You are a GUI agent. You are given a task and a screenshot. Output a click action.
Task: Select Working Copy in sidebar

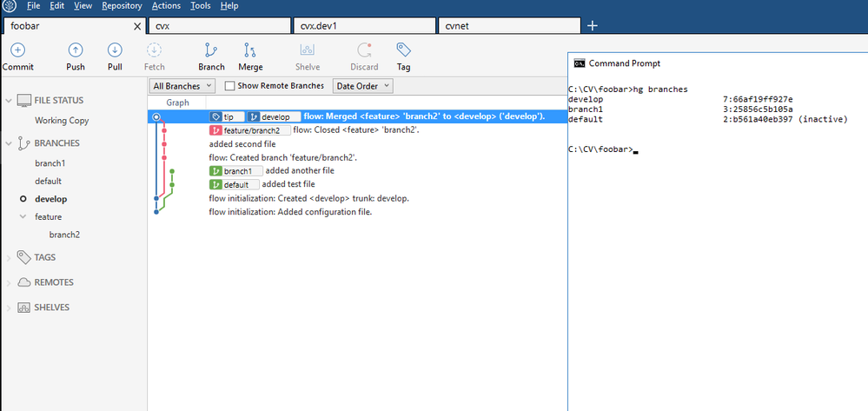(x=62, y=120)
